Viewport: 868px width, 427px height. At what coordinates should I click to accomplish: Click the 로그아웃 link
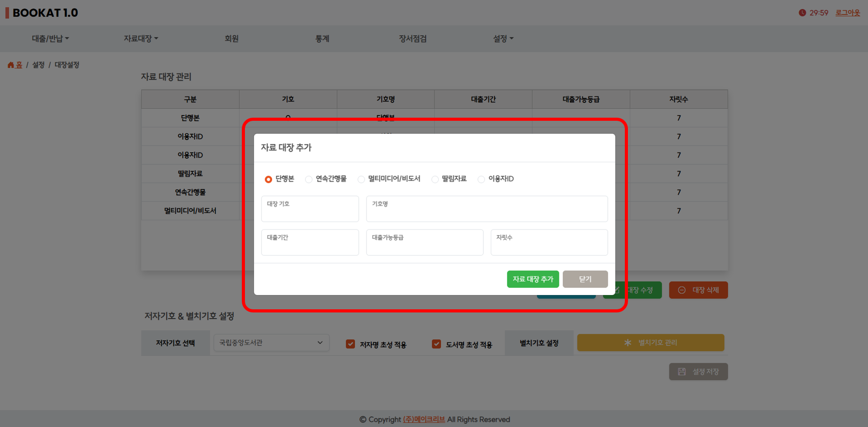click(848, 13)
